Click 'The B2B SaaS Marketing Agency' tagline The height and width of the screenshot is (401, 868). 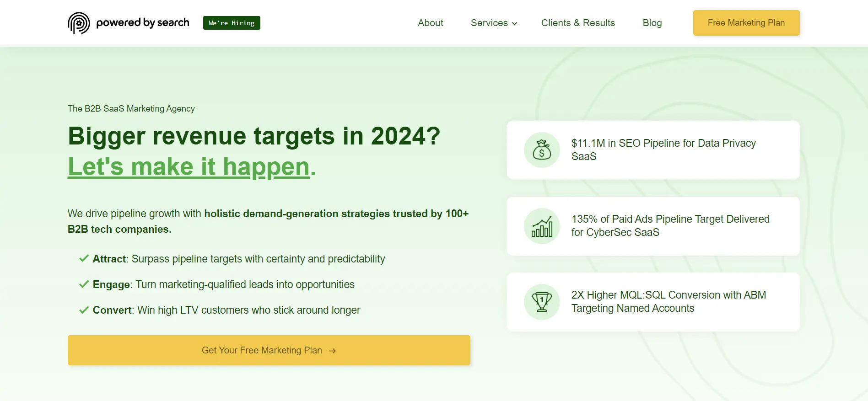click(131, 108)
